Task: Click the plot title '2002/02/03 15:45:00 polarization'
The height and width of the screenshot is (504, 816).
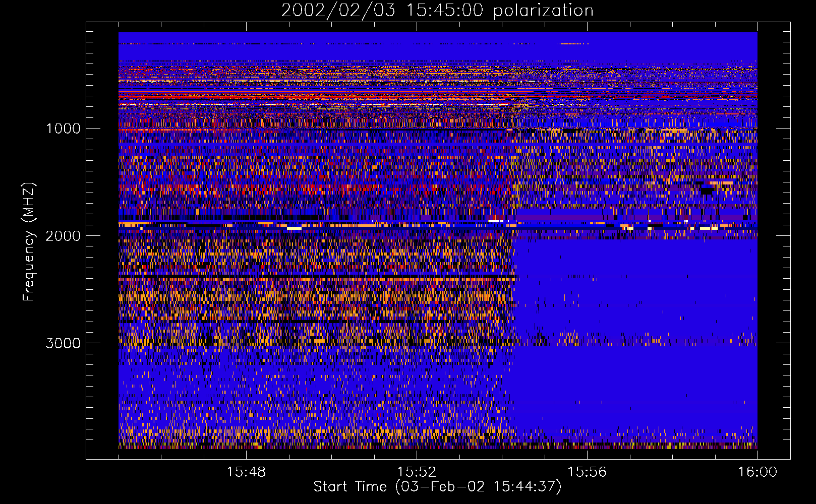Action: pos(437,11)
